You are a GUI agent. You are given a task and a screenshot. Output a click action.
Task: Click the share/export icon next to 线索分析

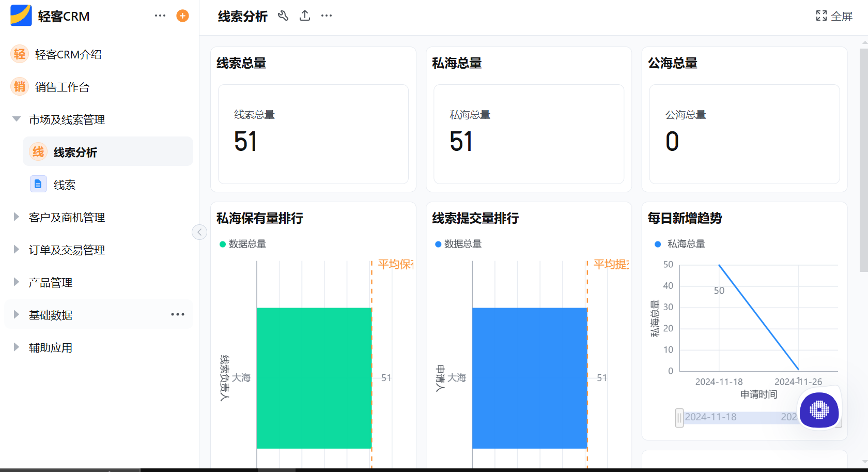click(305, 16)
